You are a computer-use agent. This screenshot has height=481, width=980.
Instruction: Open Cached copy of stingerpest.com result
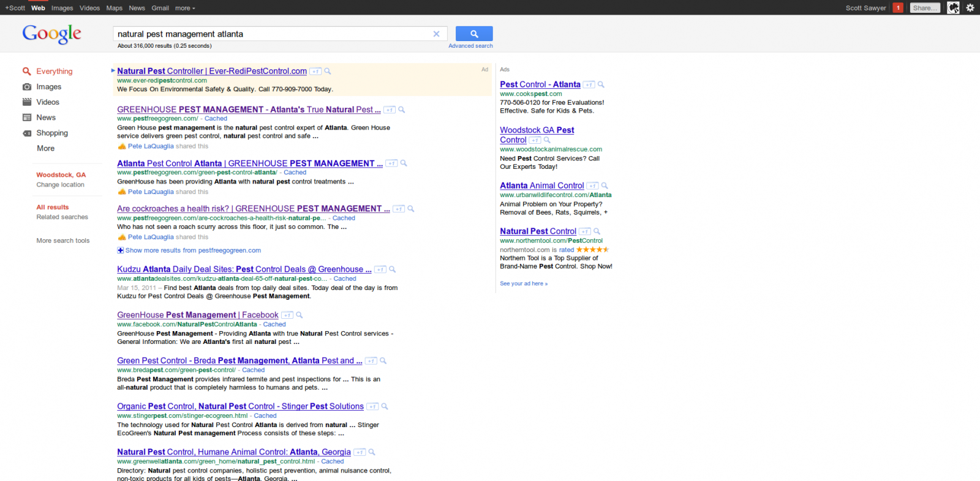pyautogui.click(x=265, y=416)
